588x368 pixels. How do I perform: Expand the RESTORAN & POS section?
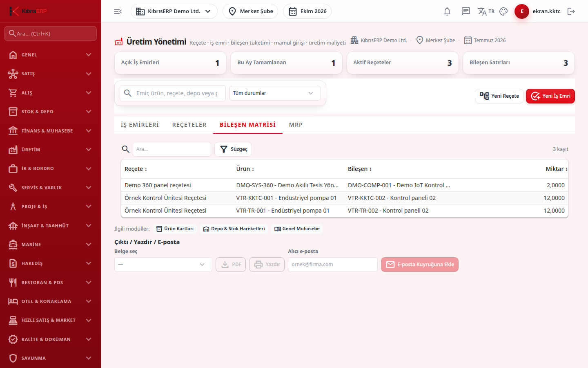51,283
